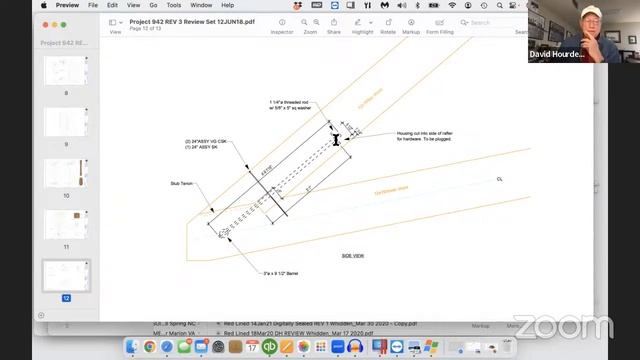640x360 pixels.
Task: Open the Tools menu
Action: (174, 5)
